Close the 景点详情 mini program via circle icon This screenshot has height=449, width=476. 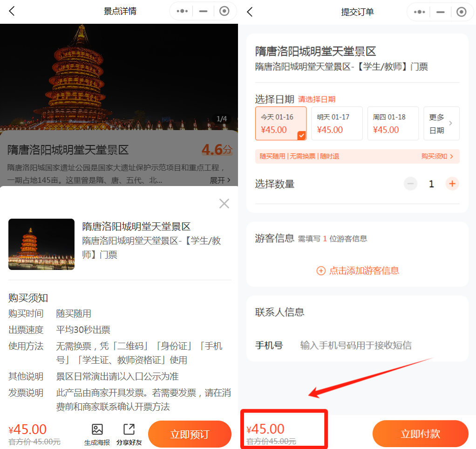pyautogui.click(x=224, y=11)
